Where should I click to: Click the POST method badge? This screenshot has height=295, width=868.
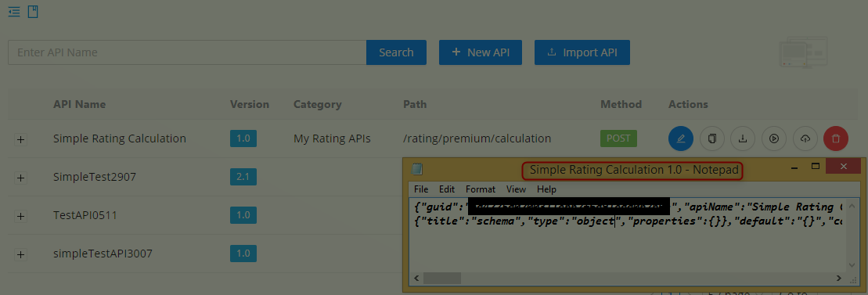[618, 139]
